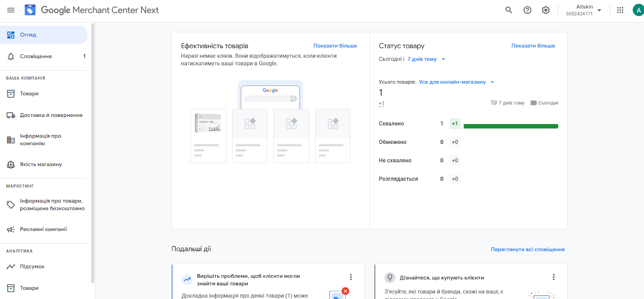This screenshot has width=644, height=299.
Task: Click Показати більше for Ефективність товарів
Action: (335, 46)
